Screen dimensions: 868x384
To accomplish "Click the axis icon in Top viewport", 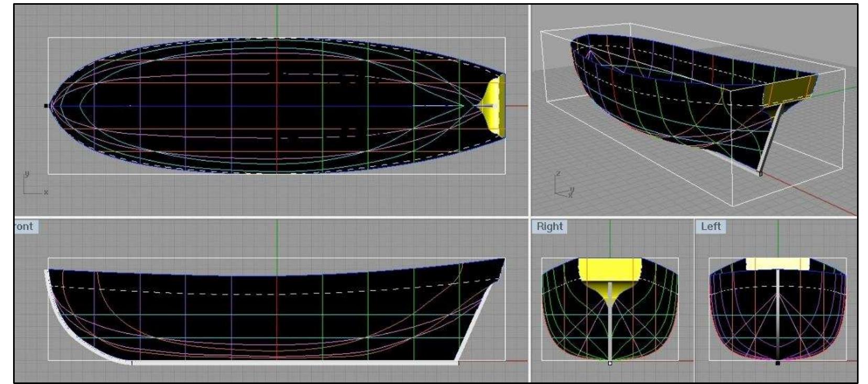I will [35, 183].
